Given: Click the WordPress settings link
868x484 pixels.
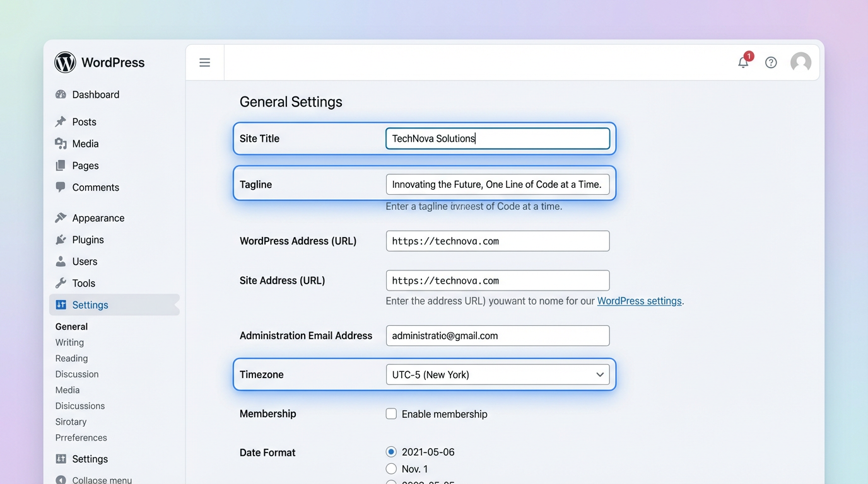Looking at the screenshot, I should 639,301.
